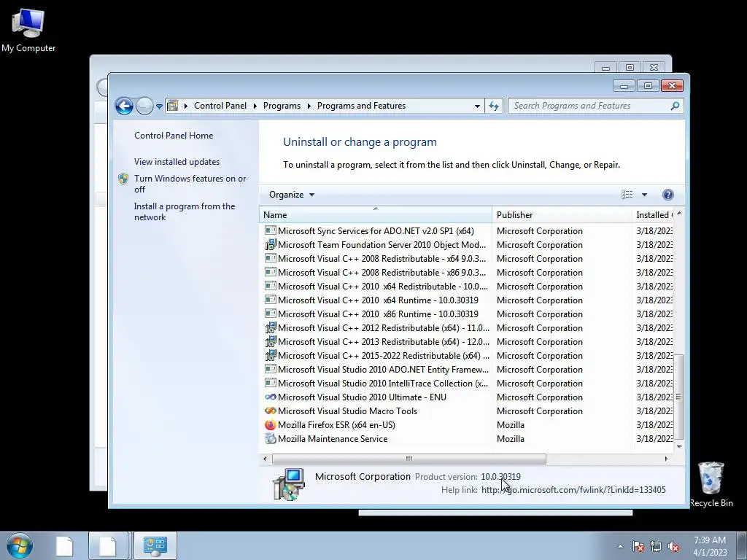Click the Control Panel icon in address bar
The image size is (747, 560).
pos(172,106)
